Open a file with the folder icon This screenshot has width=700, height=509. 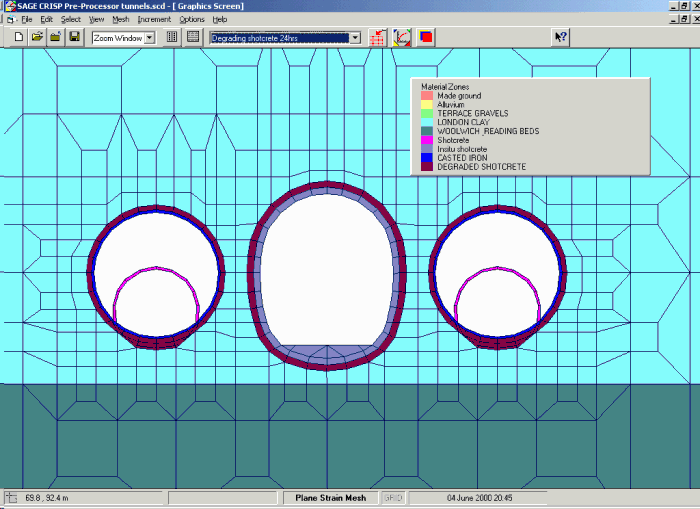37,37
